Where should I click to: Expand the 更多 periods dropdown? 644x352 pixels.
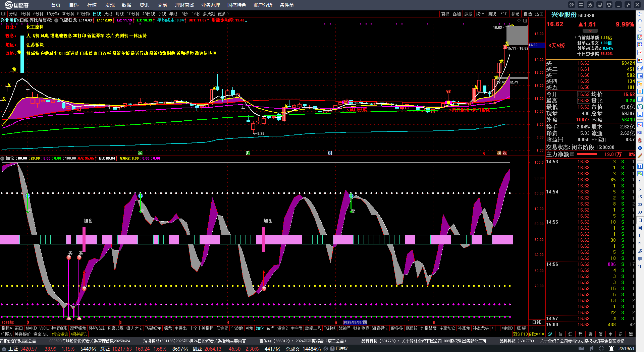point(223,14)
